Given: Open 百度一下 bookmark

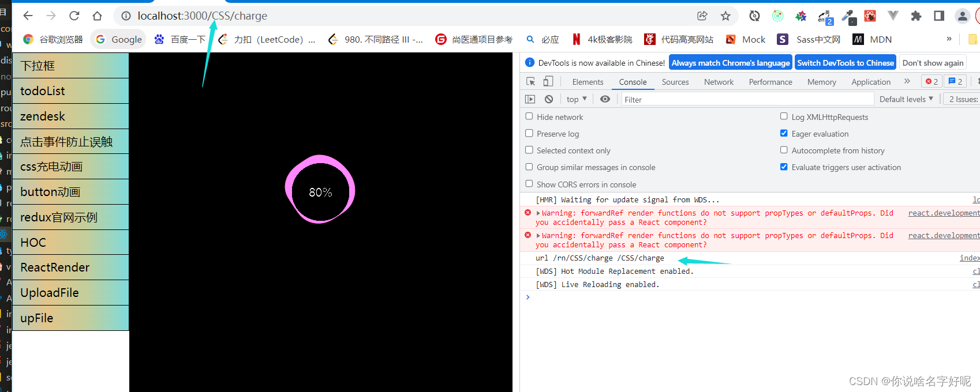Looking at the screenshot, I should pos(179,39).
